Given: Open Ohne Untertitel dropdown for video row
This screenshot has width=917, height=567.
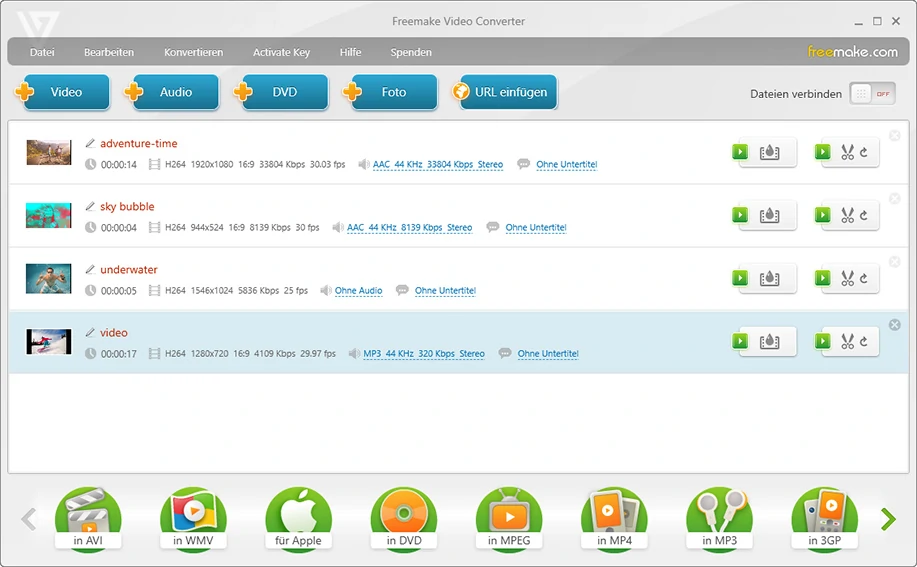Looking at the screenshot, I should (548, 354).
